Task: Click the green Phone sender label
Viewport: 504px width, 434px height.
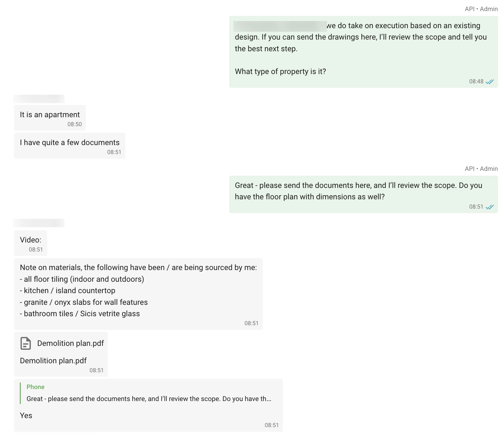Action: (x=35, y=387)
